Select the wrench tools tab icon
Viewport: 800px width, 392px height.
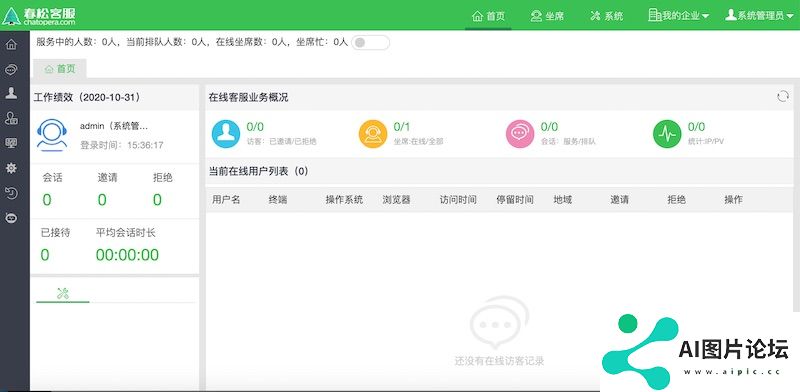point(63,293)
